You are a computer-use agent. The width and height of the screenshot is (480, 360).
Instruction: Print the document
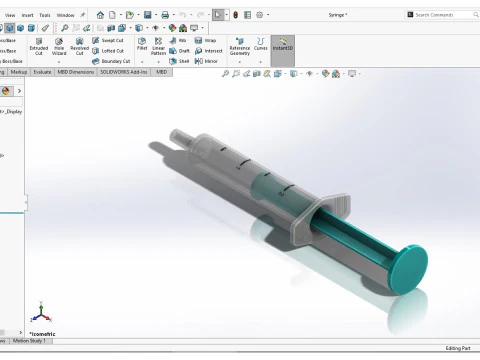(x=165, y=15)
